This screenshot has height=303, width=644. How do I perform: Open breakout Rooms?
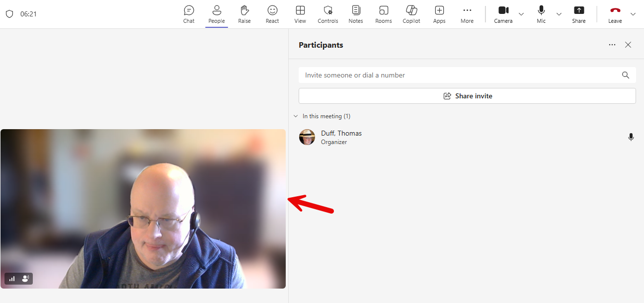point(383,14)
